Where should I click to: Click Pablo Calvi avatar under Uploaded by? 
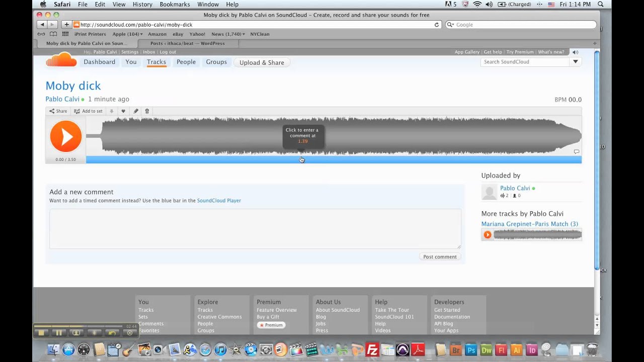coord(489,192)
